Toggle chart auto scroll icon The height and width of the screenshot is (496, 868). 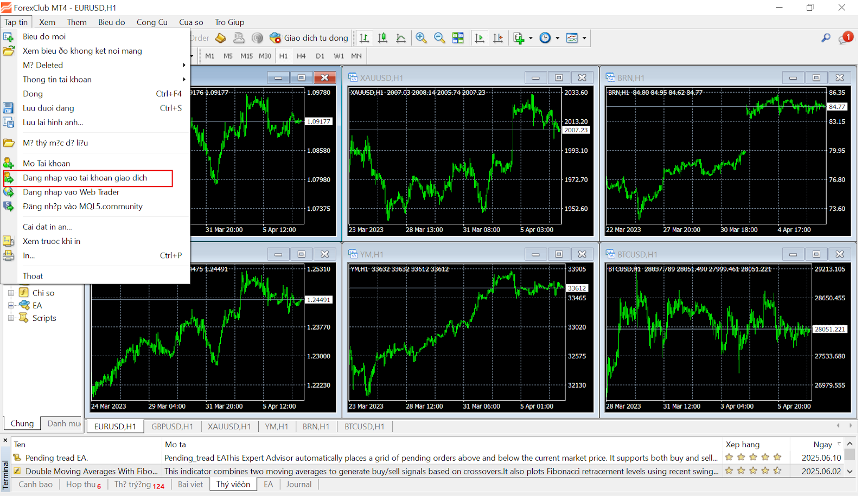pyautogui.click(x=480, y=38)
